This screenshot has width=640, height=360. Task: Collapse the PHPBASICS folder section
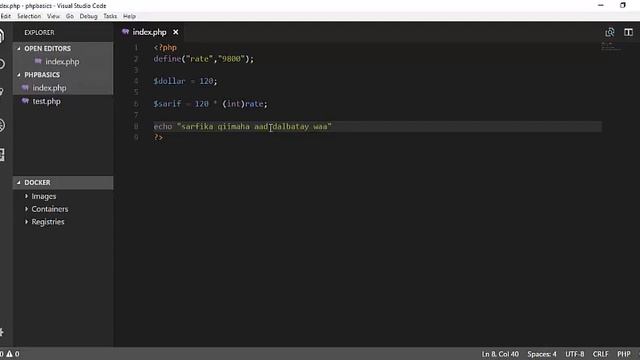click(x=19, y=75)
